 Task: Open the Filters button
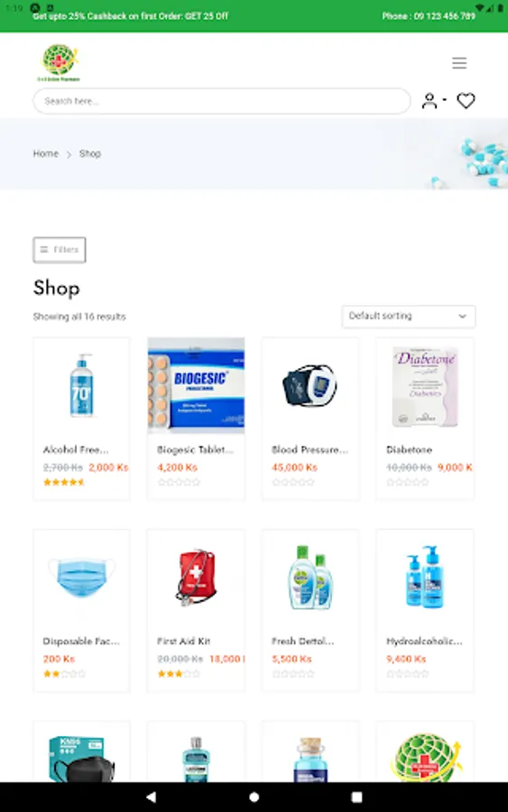point(60,250)
